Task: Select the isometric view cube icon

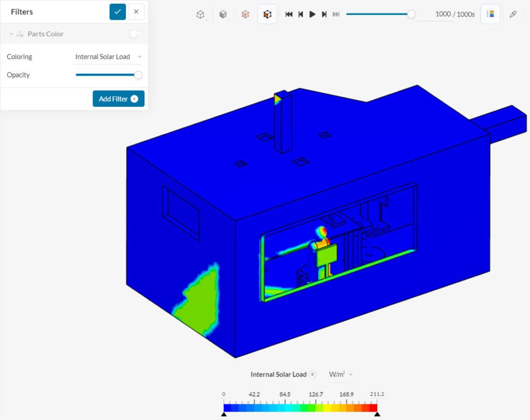Action: coord(199,14)
